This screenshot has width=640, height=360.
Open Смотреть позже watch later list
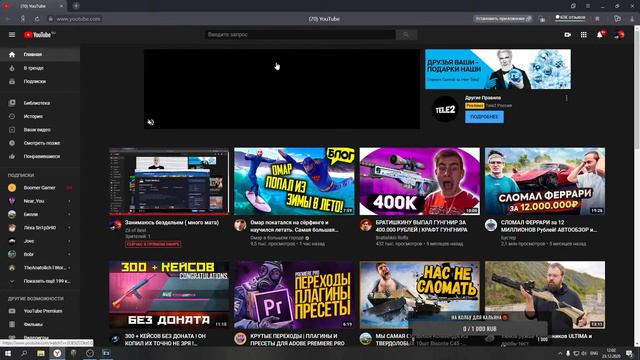40,143
